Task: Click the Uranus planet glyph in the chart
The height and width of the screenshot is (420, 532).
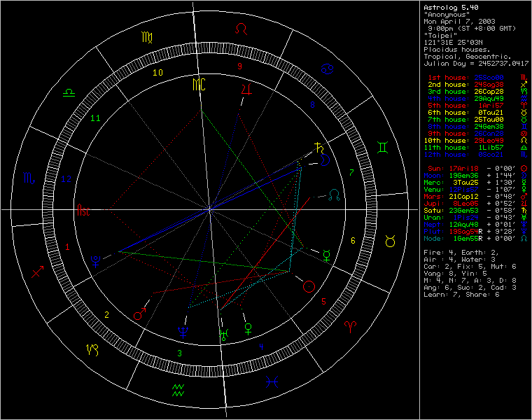Action: [224, 335]
